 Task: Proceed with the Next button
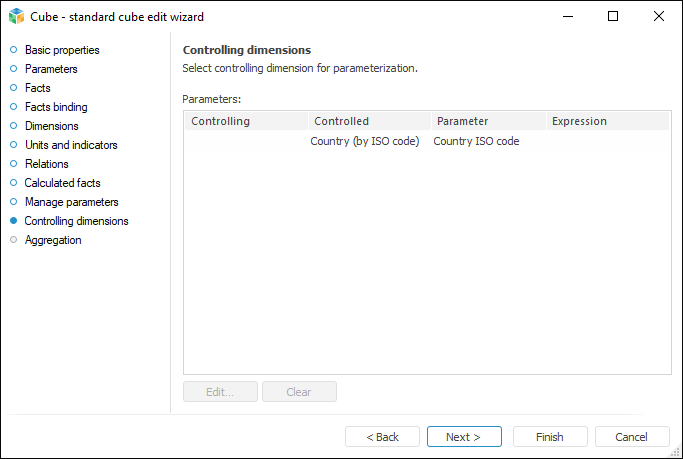[x=463, y=437]
